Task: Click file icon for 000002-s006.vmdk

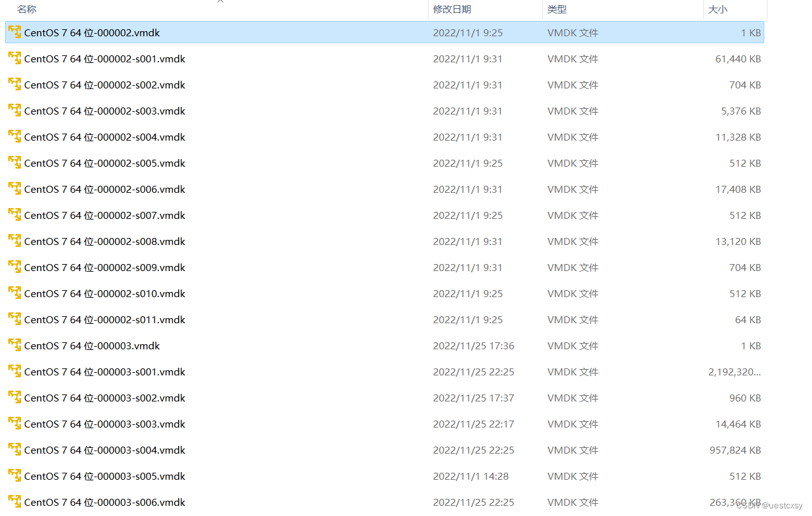Action: coord(15,188)
